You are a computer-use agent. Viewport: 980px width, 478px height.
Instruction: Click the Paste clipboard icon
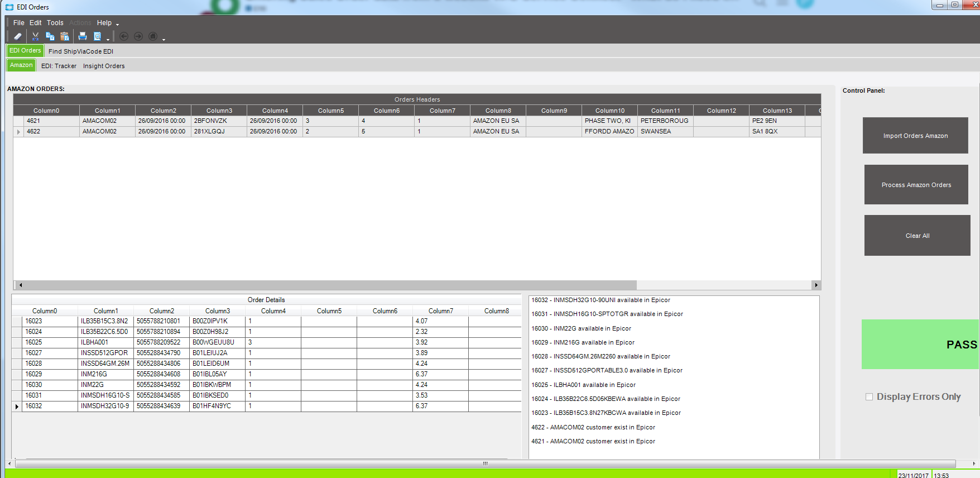64,36
